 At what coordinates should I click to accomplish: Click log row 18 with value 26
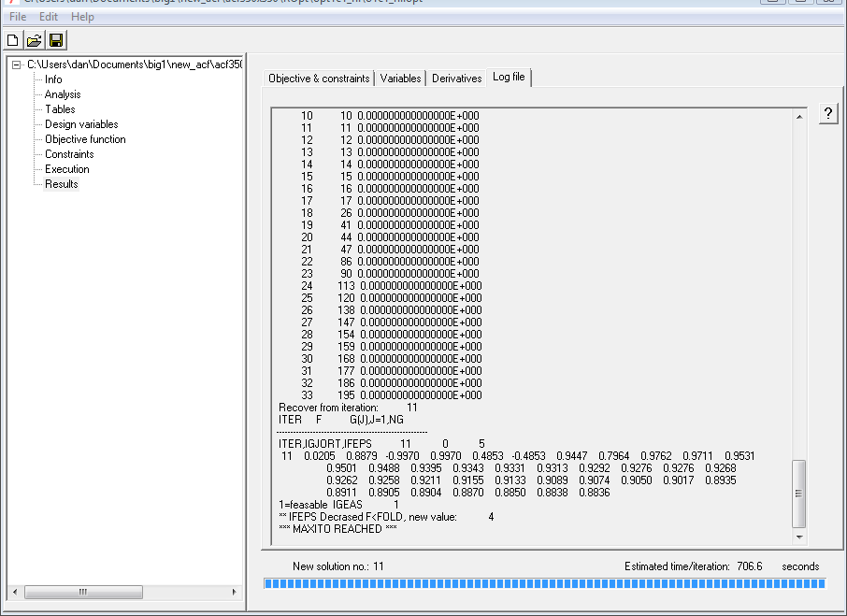[390, 213]
